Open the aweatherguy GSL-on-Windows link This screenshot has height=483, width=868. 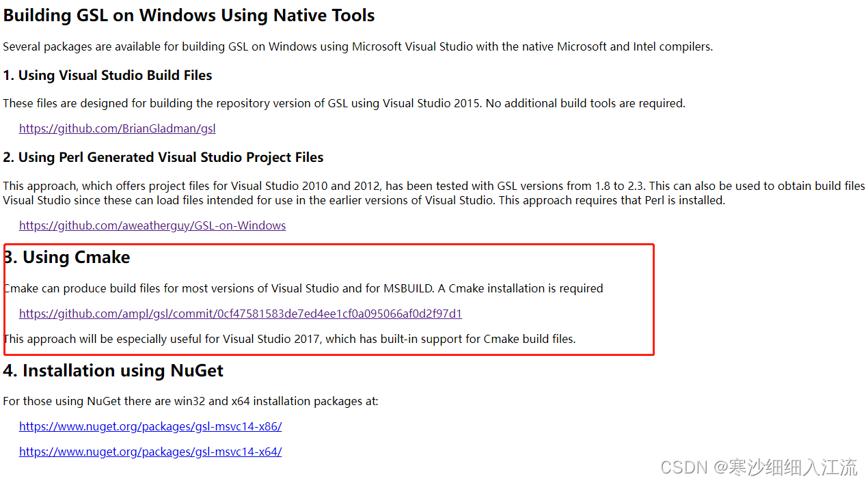[152, 225]
